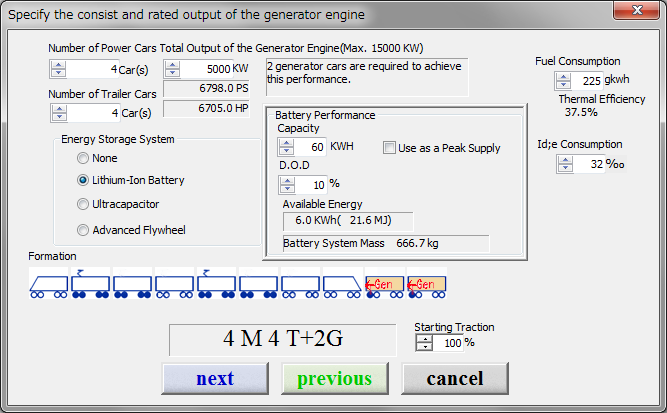Increase generator output KW with up arrow
Viewport: 667px width, 413px height.
[172, 65]
